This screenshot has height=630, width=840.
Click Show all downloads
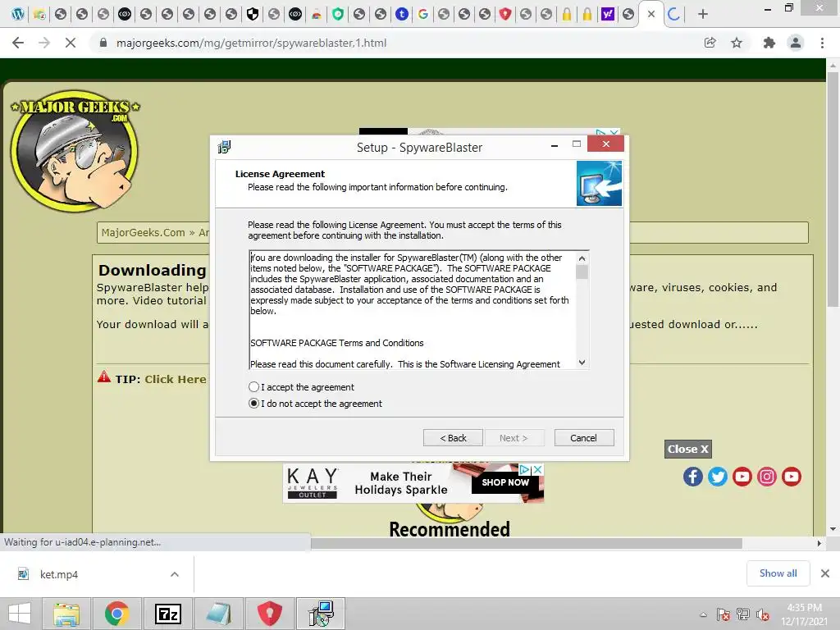[x=778, y=573]
